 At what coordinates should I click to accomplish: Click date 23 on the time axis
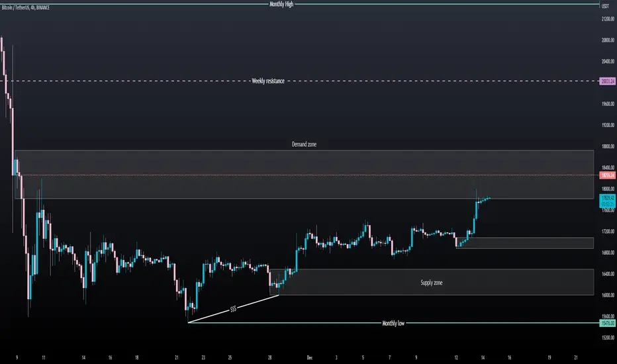click(203, 357)
